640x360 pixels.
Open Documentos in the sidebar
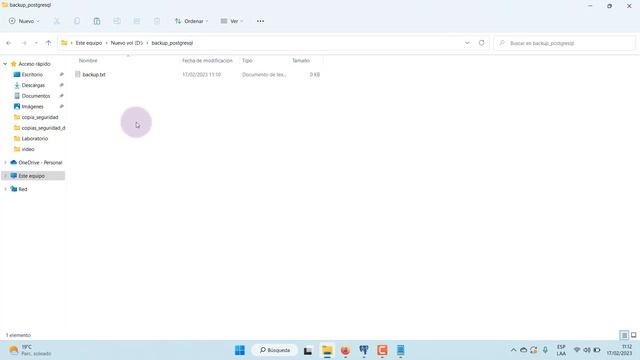36,96
